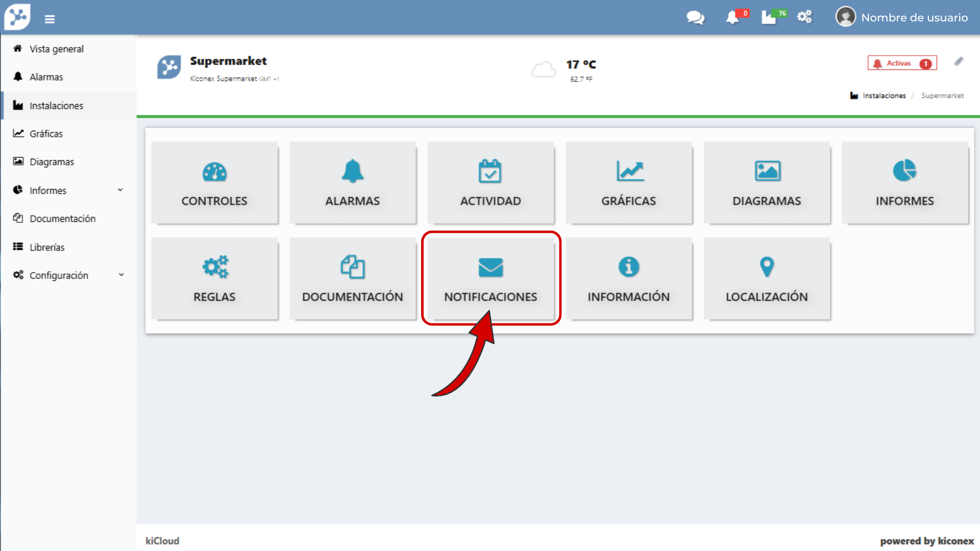Open the chat messages icon in header

coord(695,18)
